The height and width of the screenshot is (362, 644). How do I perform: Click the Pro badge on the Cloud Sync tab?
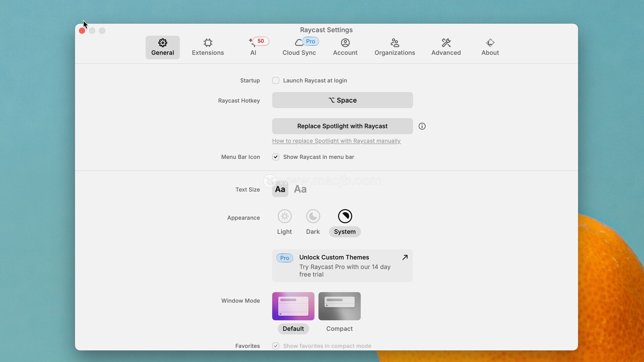pos(311,41)
